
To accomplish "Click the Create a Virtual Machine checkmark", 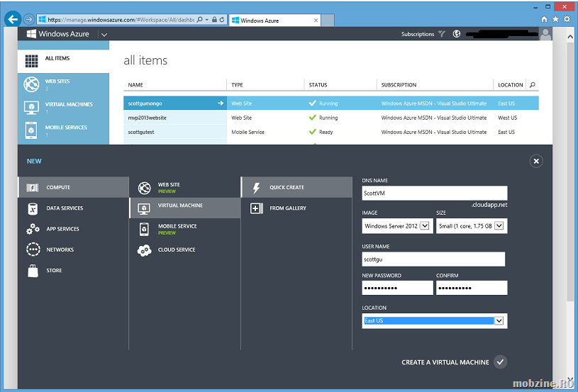I will click(x=500, y=362).
